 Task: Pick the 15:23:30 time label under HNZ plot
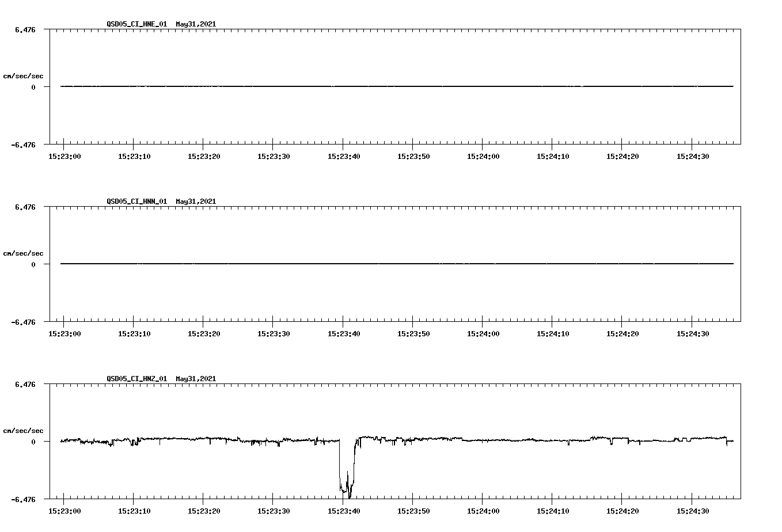coord(273,511)
